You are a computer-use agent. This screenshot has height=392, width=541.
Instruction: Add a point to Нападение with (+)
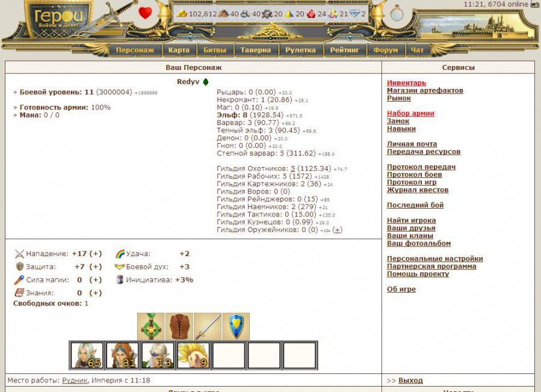tap(96, 254)
